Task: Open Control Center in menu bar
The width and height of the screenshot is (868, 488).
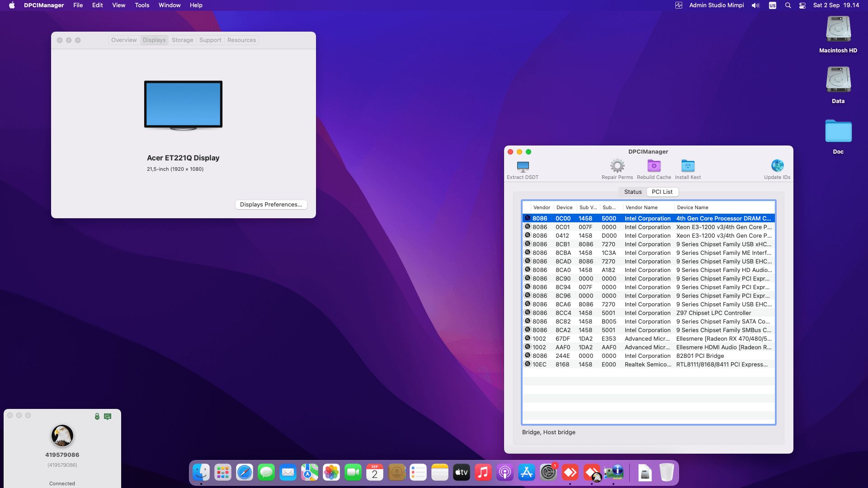Action: pos(802,5)
